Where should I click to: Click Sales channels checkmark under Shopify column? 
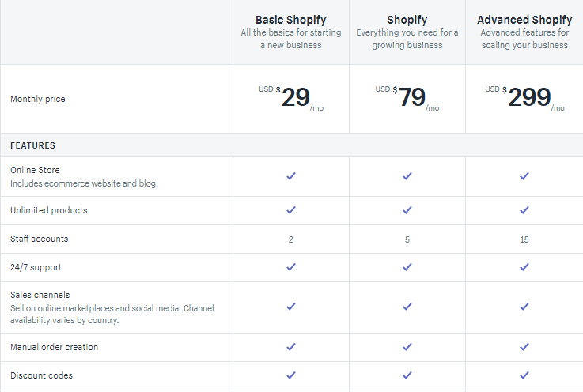[x=407, y=307]
